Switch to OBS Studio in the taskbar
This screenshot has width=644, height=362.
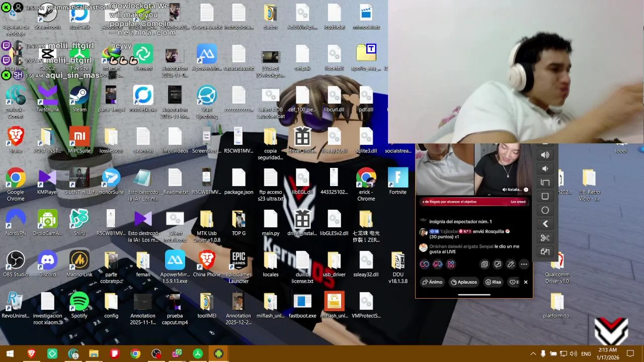click(156, 354)
